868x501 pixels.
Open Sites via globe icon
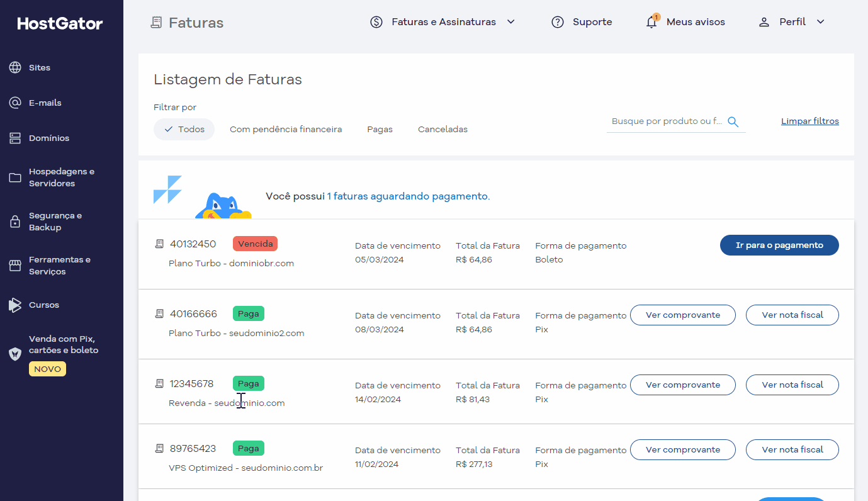pyautogui.click(x=15, y=67)
